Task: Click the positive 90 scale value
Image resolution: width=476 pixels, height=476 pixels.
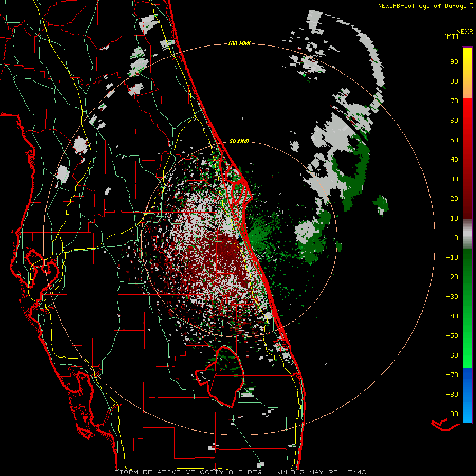Action: coord(454,62)
